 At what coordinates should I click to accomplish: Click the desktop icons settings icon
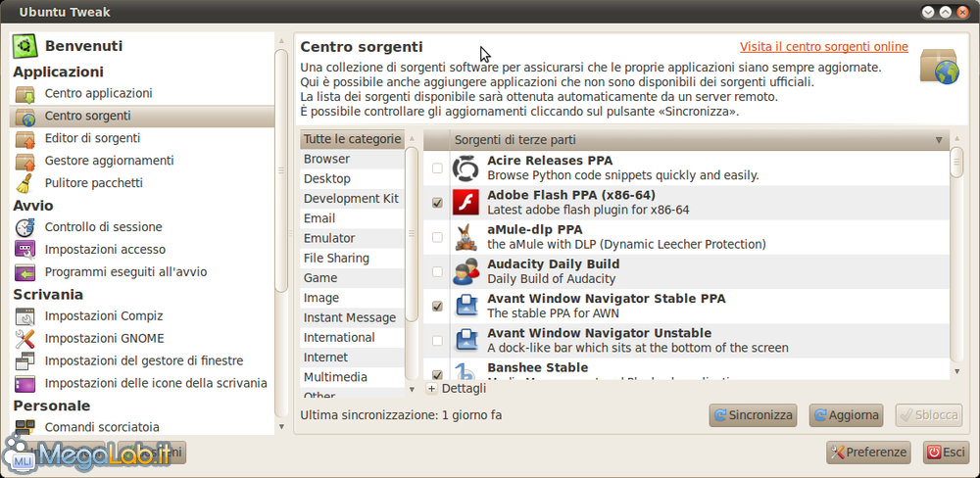coord(25,383)
